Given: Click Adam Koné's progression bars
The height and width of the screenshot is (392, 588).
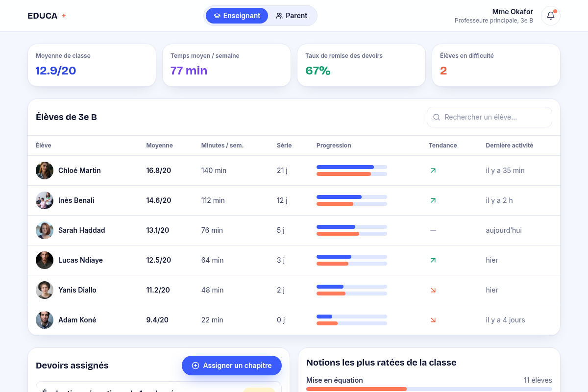Looking at the screenshot, I should (x=352, y=320).
